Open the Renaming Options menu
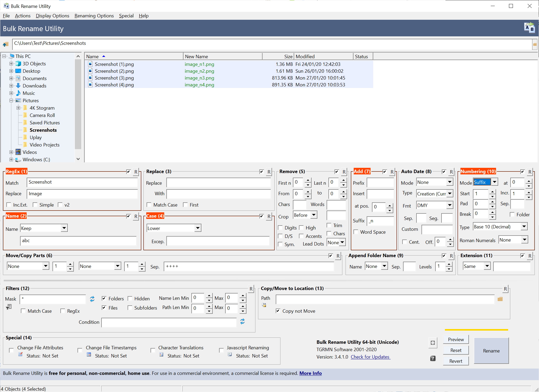The width and height of the screenshot is (539, 392). coord(94,16)
